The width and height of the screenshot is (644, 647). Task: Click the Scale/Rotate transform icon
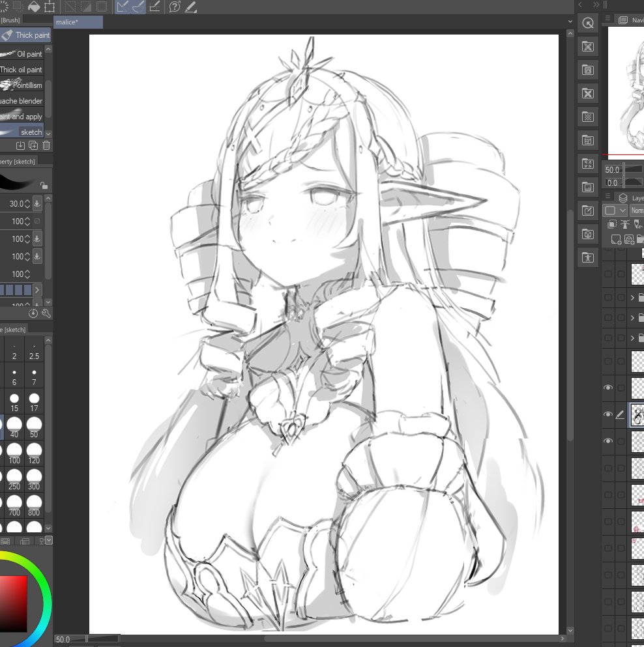(x=50, y=6)
